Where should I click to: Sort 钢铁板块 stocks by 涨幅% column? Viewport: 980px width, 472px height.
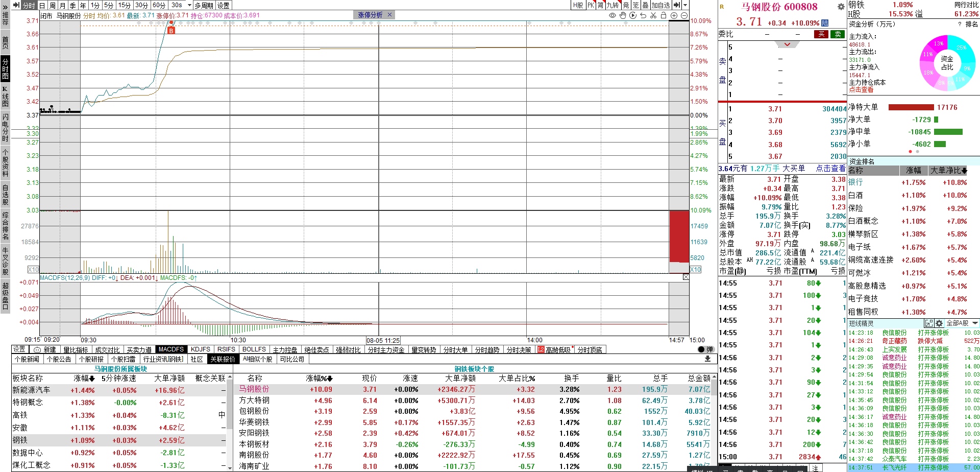[320, 379]
